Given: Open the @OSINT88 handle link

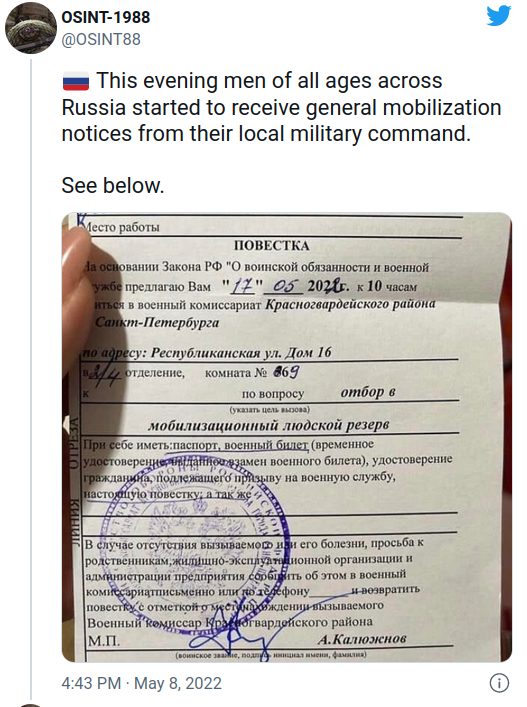Looking at the screenshot, I should (101, 40).
